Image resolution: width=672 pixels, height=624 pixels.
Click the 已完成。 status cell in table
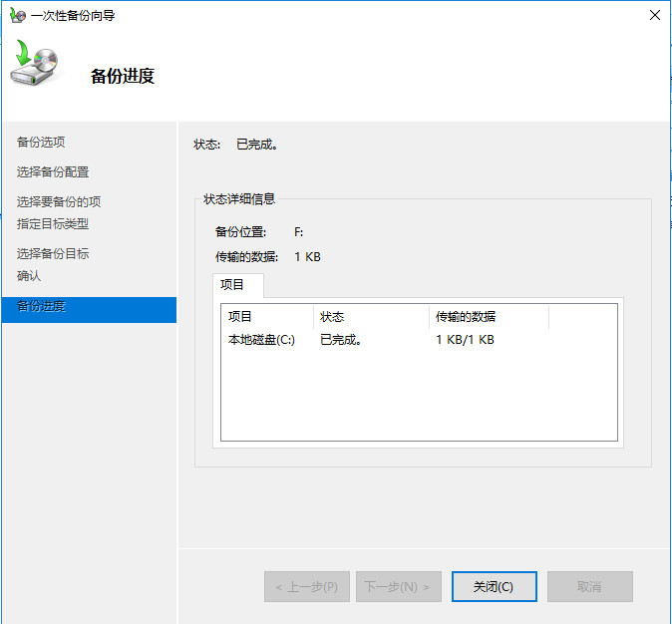click(x=341, y=340)
